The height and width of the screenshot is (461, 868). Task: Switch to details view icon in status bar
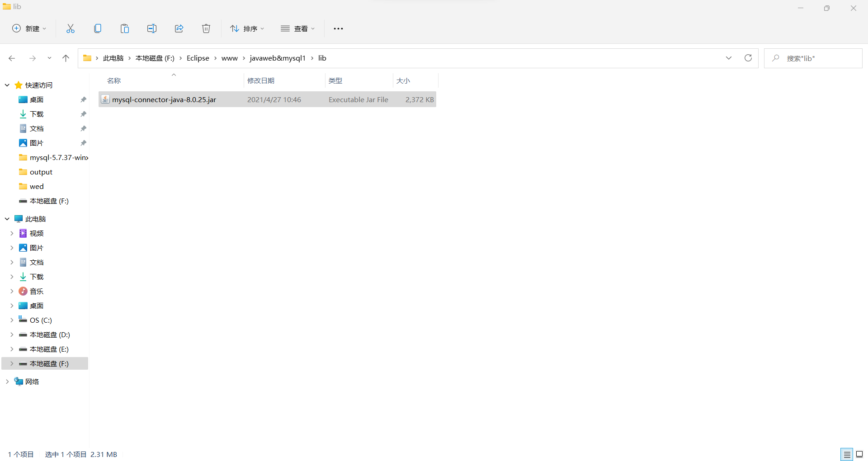(x=847, y=454)
